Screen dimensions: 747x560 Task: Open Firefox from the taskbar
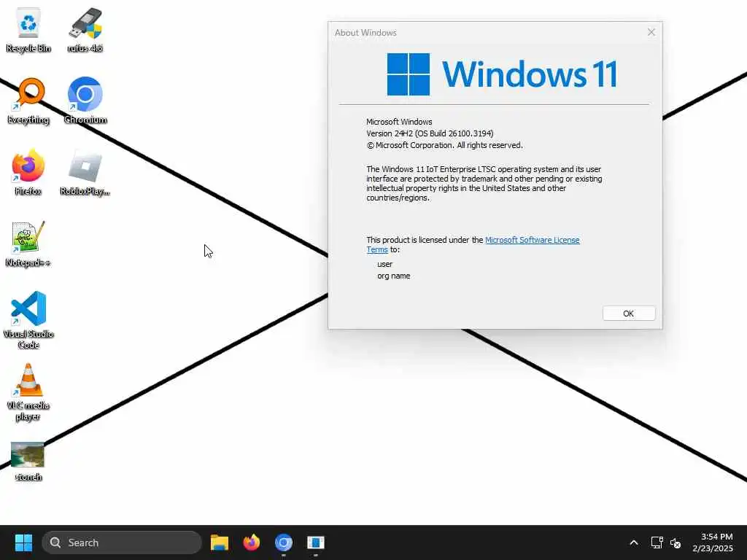pos(252,542)
